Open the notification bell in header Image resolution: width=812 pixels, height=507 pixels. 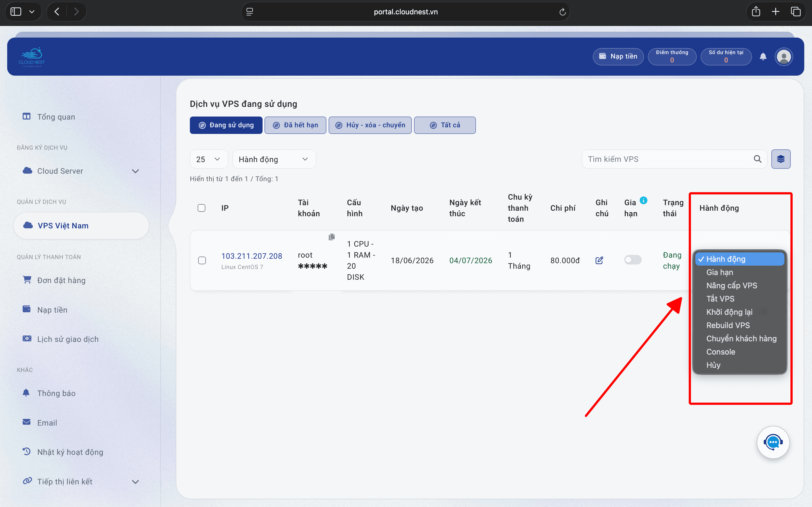763,56
